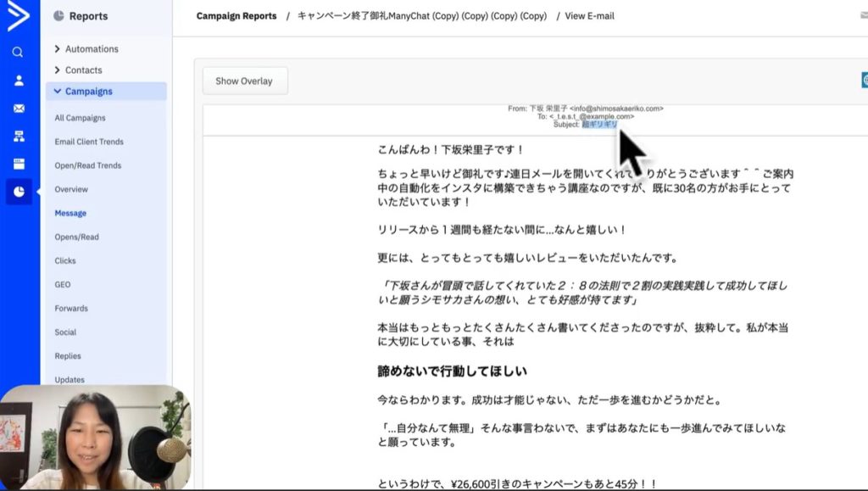Click the Site window icon in sidebar
Image resolution: width=868 pixels, height=491 pixels.
pyautogui.click(x=18, y=164)
